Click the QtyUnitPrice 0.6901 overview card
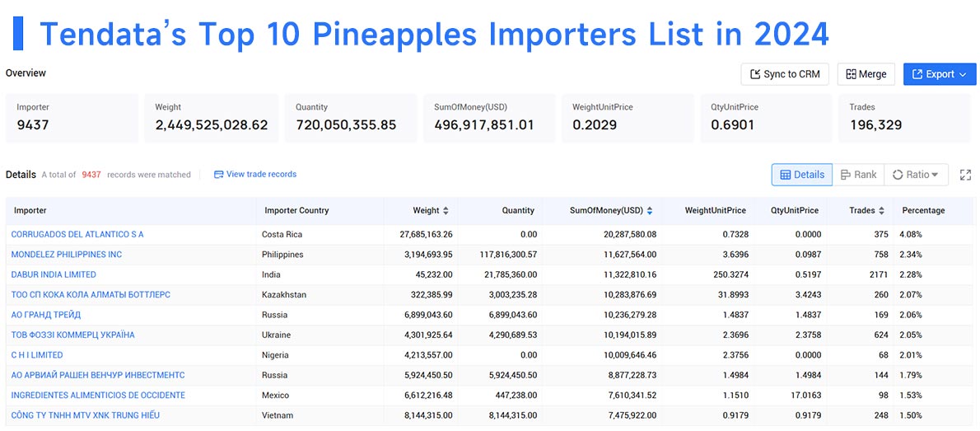980x431 pixels. point(766,118)
